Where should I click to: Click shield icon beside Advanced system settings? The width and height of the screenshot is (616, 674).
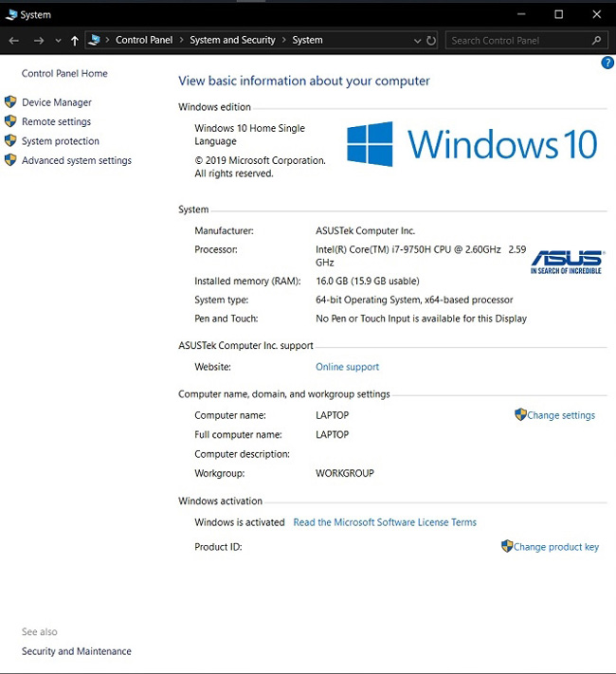[10, 160]
